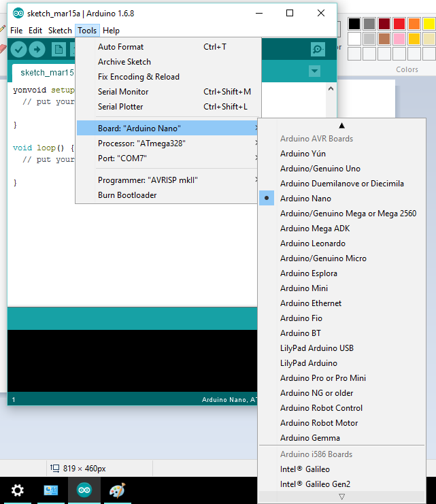Viewport: 436px width, 504px height.
Task: Select Arduino Esplora board
Action: click(341, 273)
